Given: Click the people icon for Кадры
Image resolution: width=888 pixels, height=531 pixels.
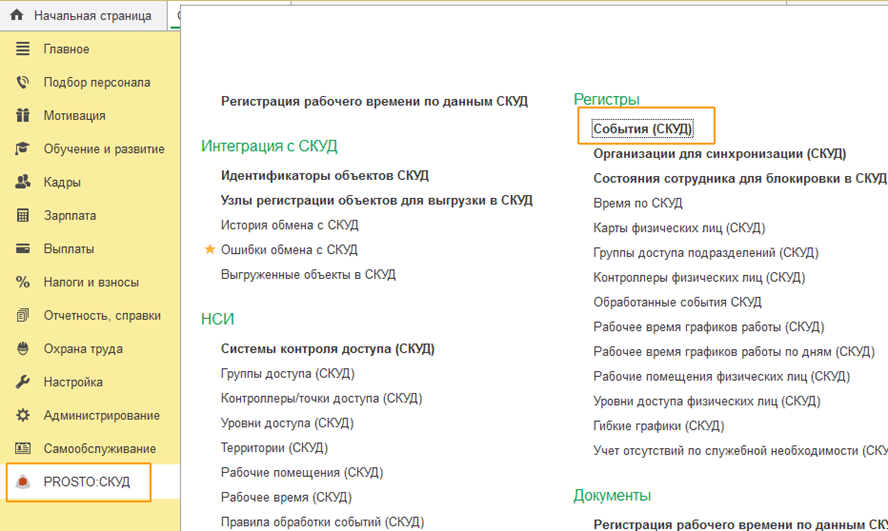Looking at the screenshot, I should tap(23, 182).
